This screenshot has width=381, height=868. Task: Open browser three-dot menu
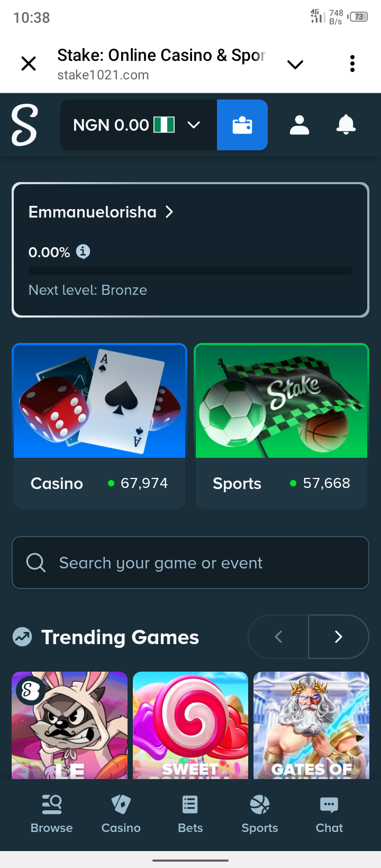(352, 64)
